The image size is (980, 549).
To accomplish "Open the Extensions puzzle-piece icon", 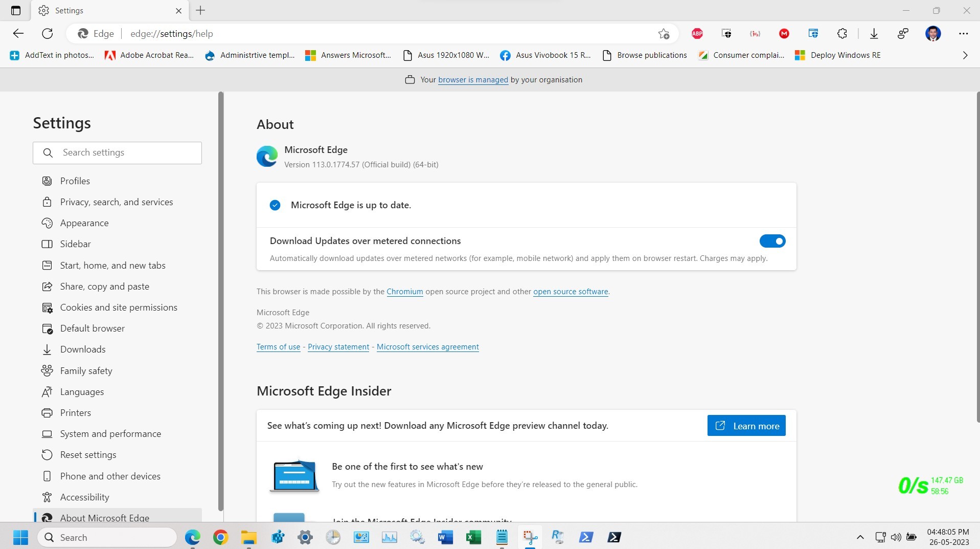I will point(842,34).
